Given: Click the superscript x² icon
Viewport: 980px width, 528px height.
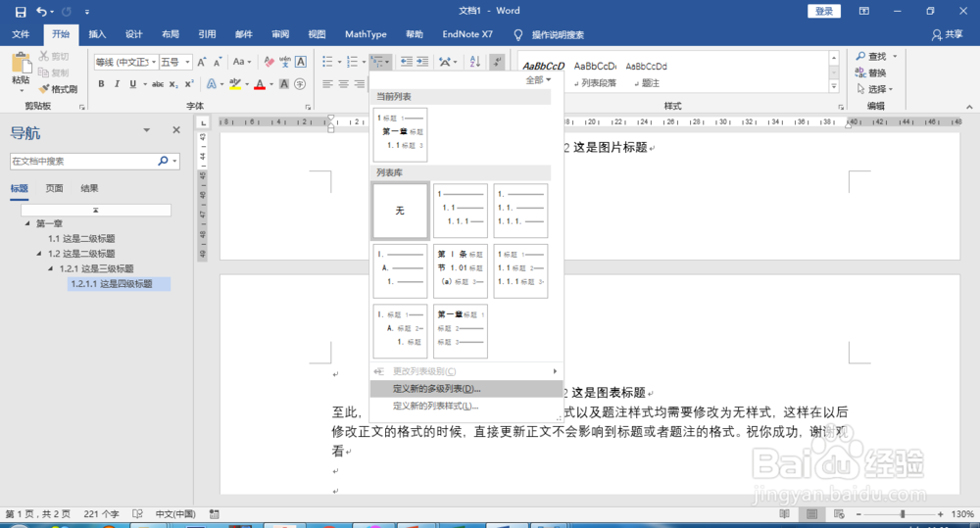Looking at the screenshot, I should coord(189,83).
